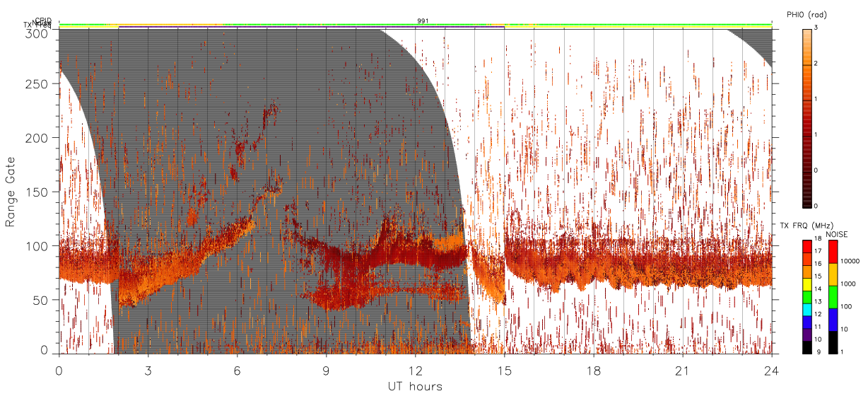Select the green NOISE swatch between 100 and 1000
Image resolution: width=868 pixels, height=401 pixels.
(833, 297)
